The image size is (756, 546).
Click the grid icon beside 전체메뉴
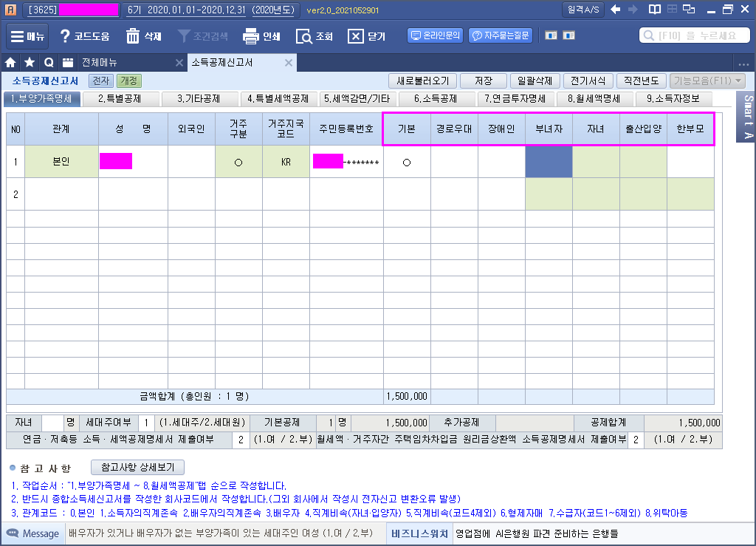[68, 63]
